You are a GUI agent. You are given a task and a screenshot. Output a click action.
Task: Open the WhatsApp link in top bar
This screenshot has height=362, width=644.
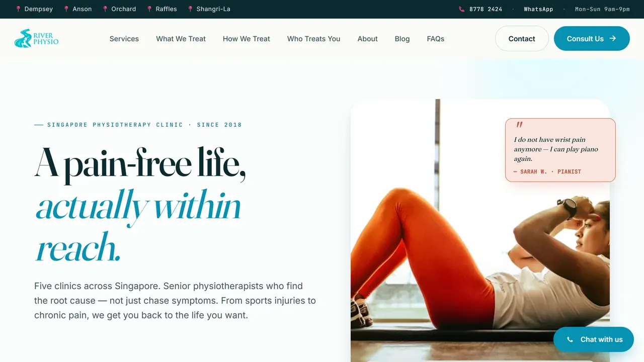pos(538,9)
